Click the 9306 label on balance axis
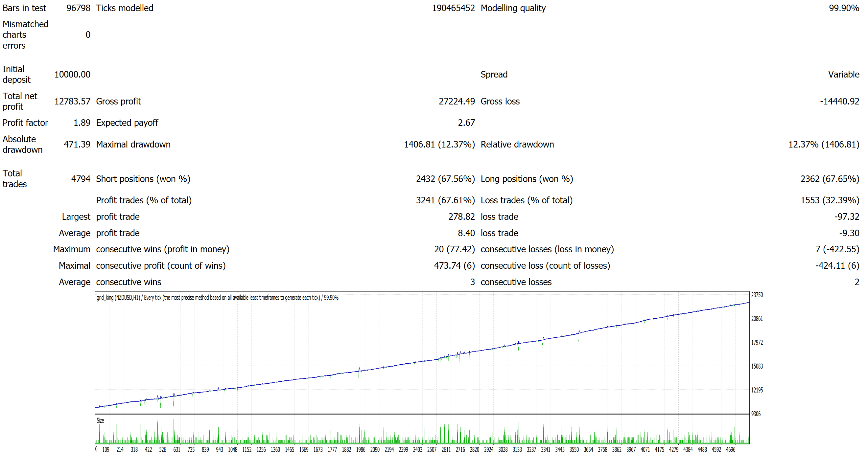 756,414
